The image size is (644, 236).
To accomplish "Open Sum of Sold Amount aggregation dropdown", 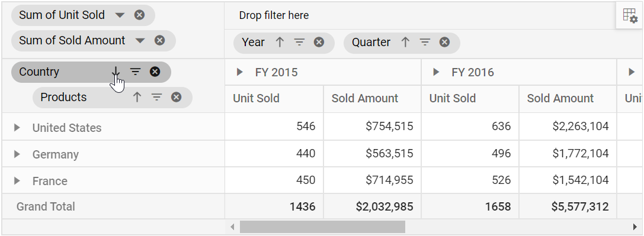I will [140, 41].
